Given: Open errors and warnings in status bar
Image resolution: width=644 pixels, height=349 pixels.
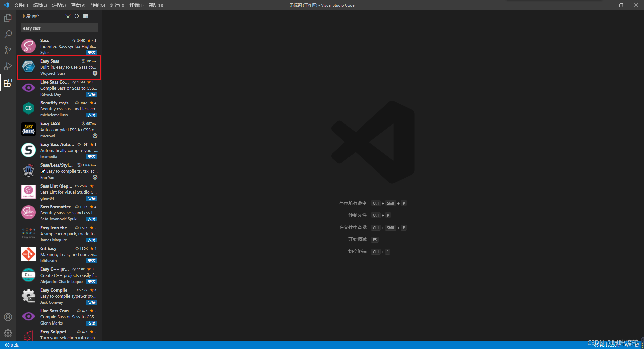Looking at the screenshot, I should pos(14,345).
